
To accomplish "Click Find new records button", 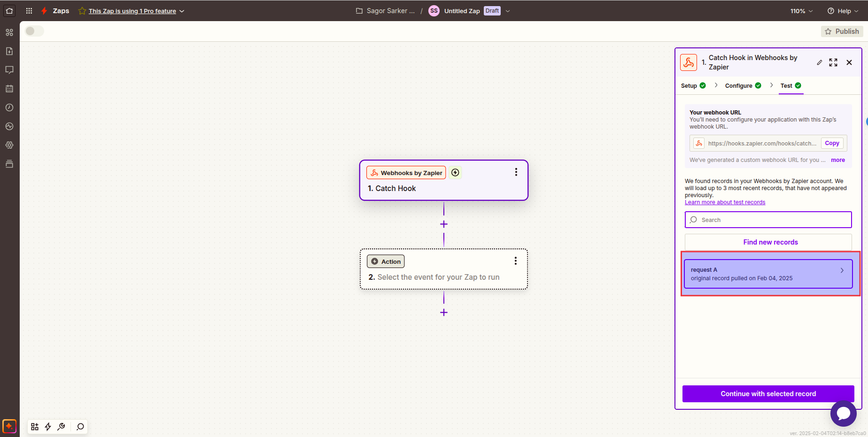I will point(768,242).
